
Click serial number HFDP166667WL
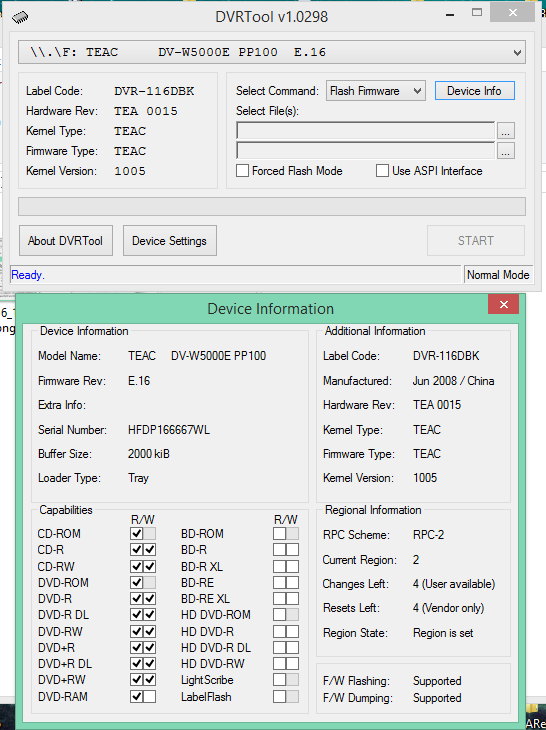169,430
